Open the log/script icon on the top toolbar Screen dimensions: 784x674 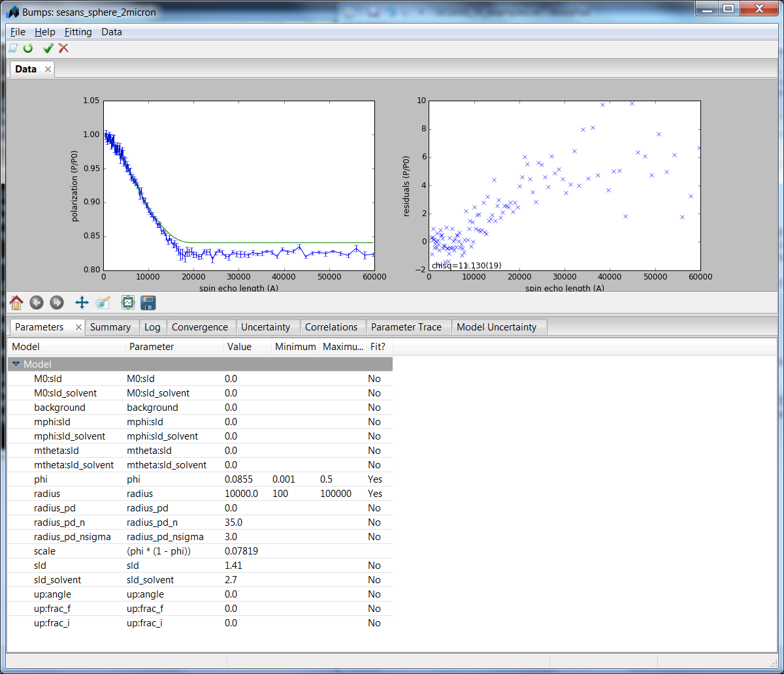[x=12, y=48]
